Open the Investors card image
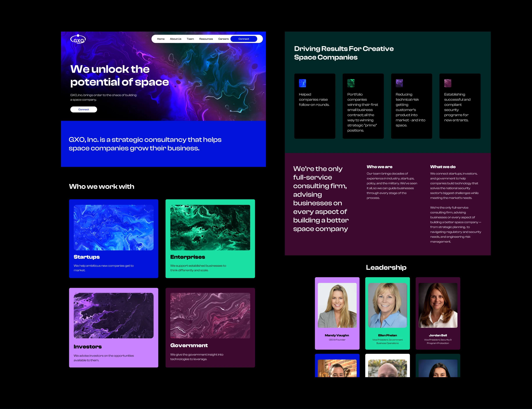Viewport: 532px width, 409px height. (x=113, y=316)
